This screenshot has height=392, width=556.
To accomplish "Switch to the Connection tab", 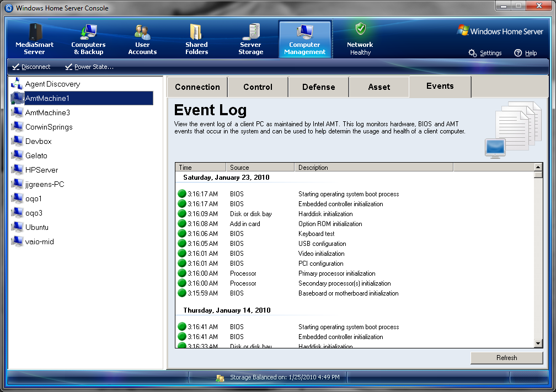I will tap(197, 87).
